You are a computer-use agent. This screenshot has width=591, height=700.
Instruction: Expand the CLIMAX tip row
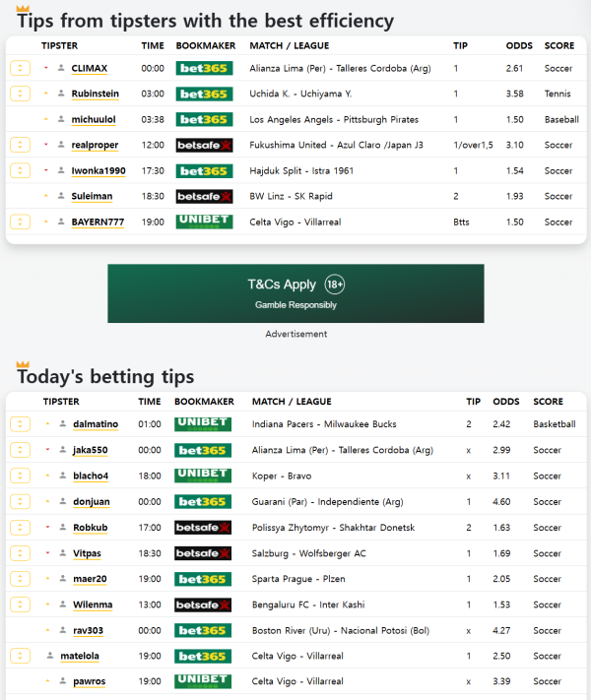pos(20,69)
